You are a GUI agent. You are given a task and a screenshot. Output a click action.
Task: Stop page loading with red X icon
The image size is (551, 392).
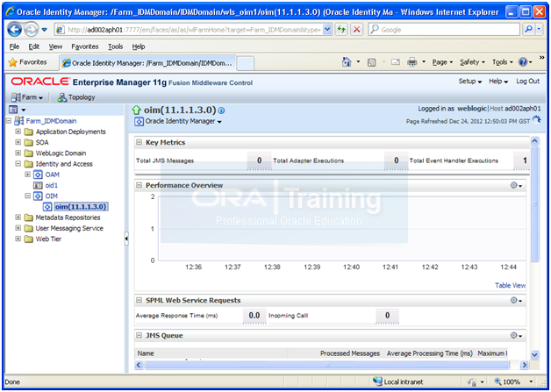[357, 30]
